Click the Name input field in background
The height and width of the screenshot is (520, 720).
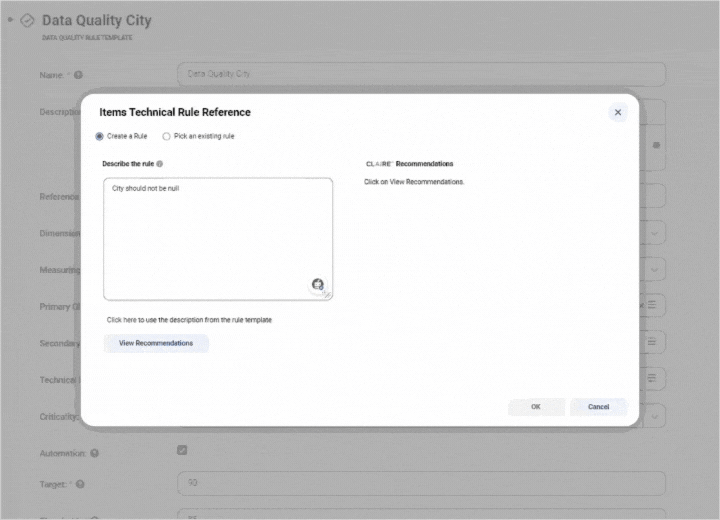[422, 74]
